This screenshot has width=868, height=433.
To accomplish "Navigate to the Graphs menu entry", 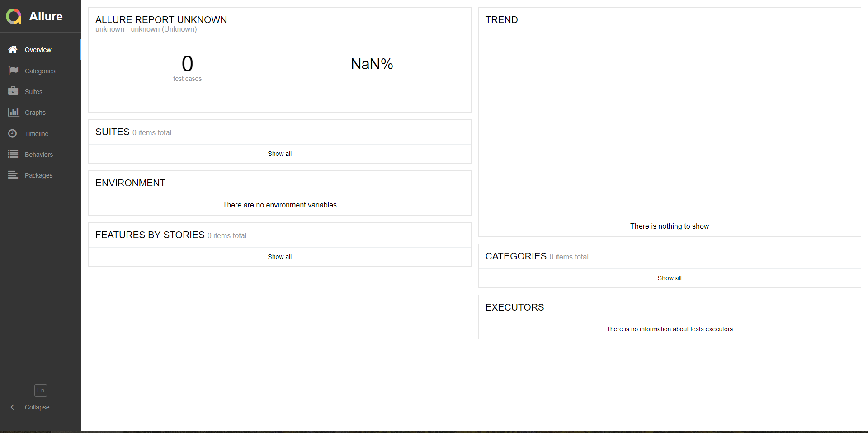I will coord(35,112).
